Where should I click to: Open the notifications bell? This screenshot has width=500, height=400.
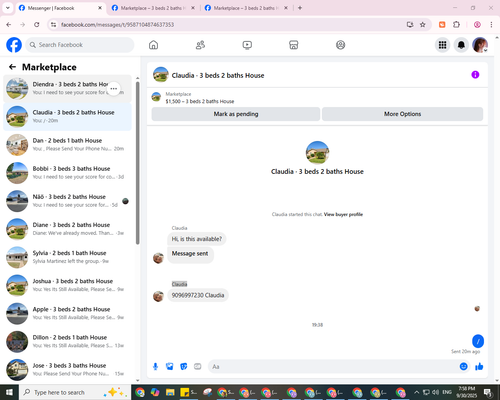click(461, 45)
